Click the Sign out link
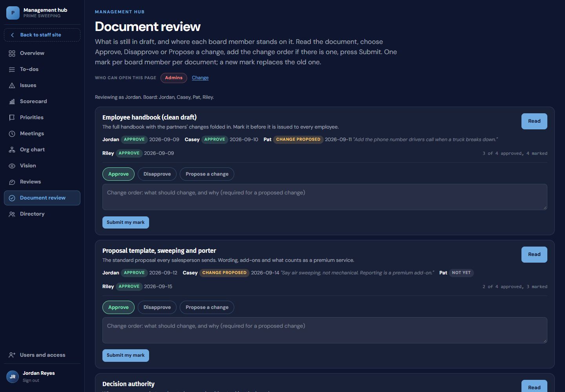The height and width of the screenshot is (392, 565). pos(31,381)
